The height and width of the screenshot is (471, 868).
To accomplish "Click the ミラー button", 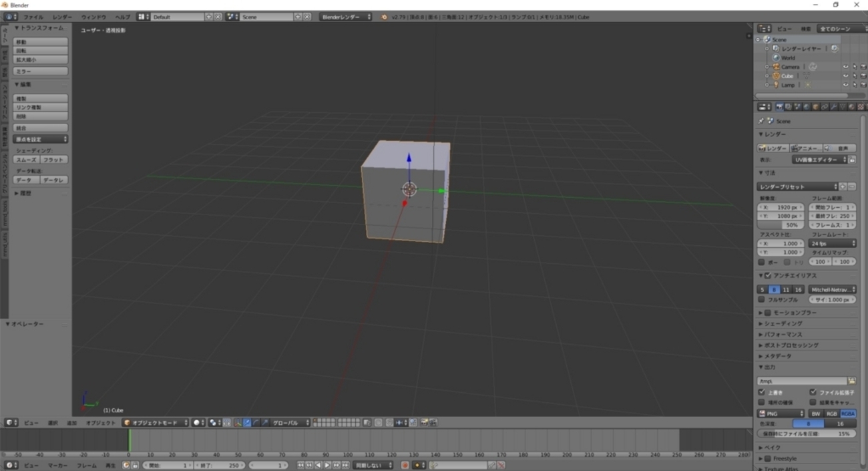I will [x=41, y=71].
